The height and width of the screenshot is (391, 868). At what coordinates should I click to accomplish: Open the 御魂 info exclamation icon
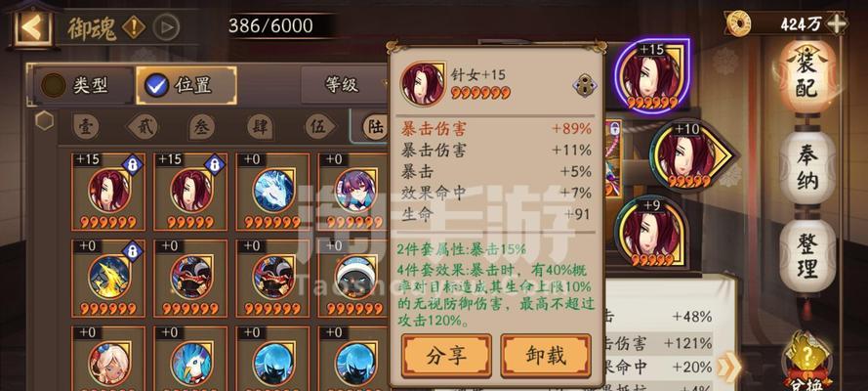point(134,27)
